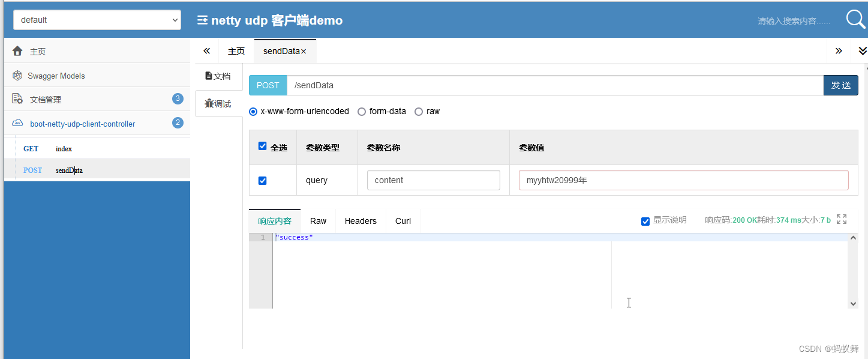868x359 pixels.
Task: Switch to the Headers response tab
Action: pyautogui.click(x=360, y=221)
